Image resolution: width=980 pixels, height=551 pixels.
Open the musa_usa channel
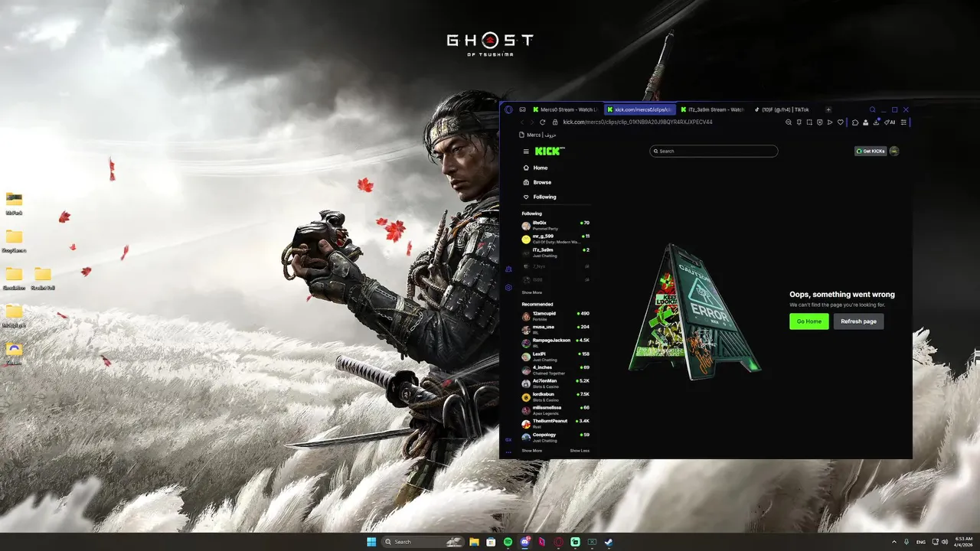point(556,329)
